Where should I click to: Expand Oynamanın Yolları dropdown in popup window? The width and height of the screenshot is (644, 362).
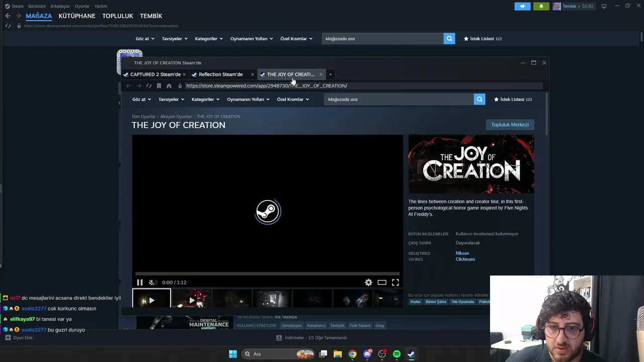tap(248, 100)
